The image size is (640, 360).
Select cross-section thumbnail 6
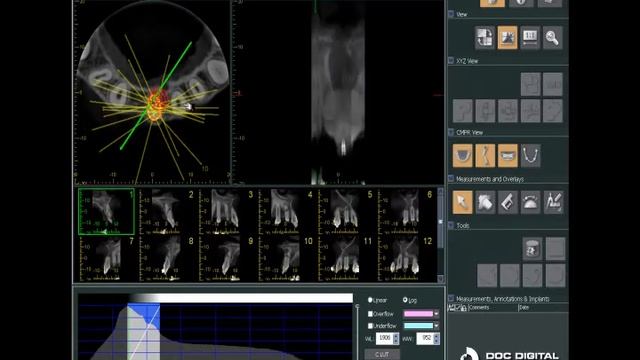pos(405,211)
